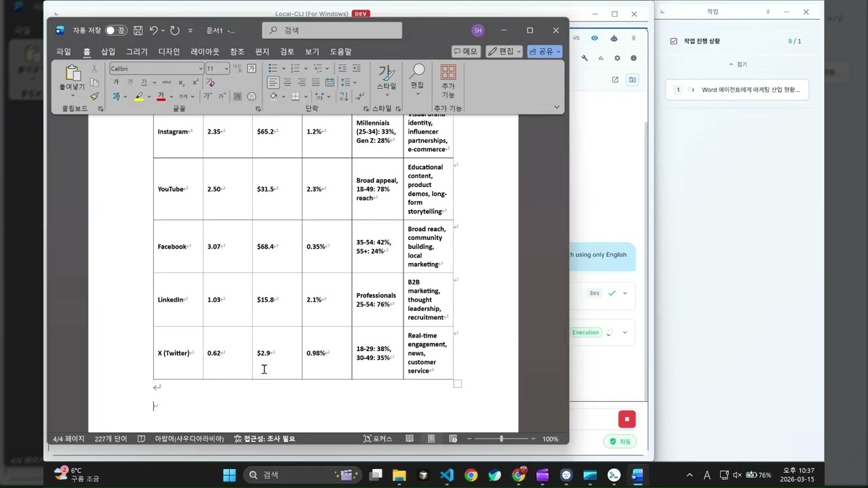Click the Paste clipboard icon
This screenshot has width=868, height=488.
(x=72, y=74)
